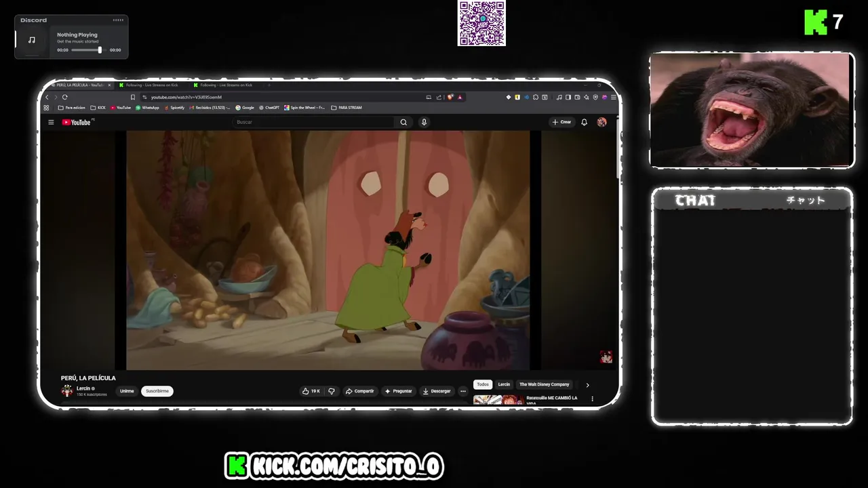Show more filter chips with the arrow
868x488 pixels.
coord(587,385)
